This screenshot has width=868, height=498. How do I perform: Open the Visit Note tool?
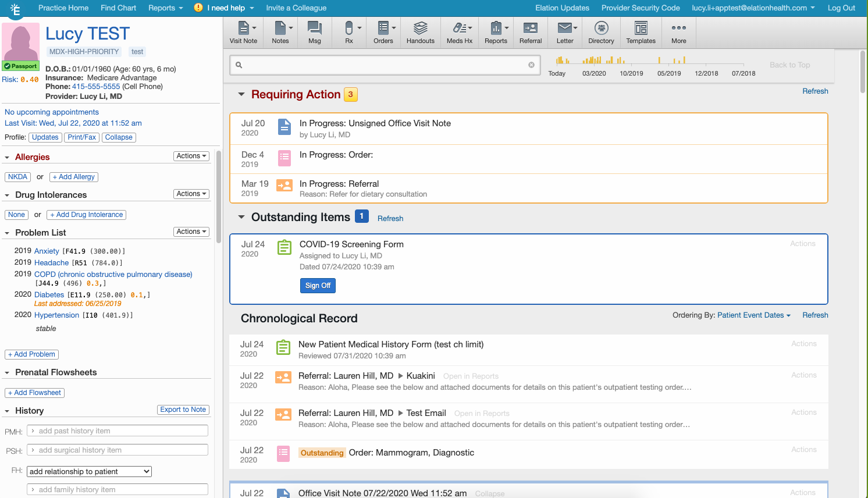[243, 33]
